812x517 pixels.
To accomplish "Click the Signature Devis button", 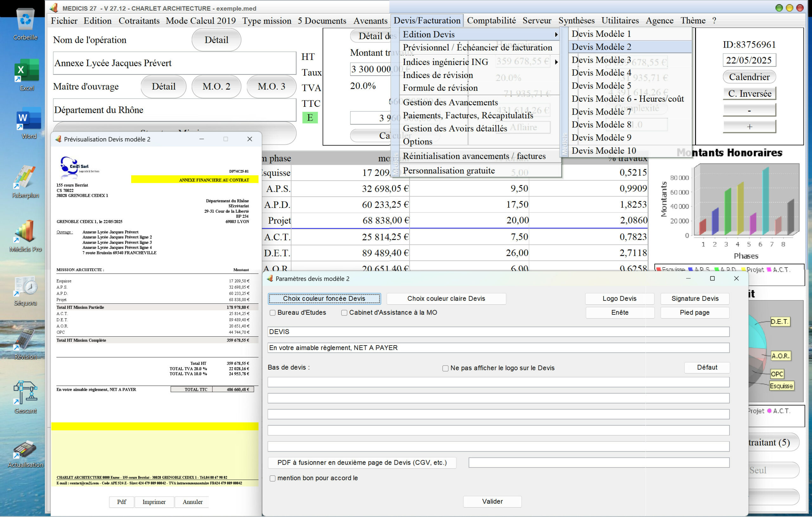I will tap(695, 299).
